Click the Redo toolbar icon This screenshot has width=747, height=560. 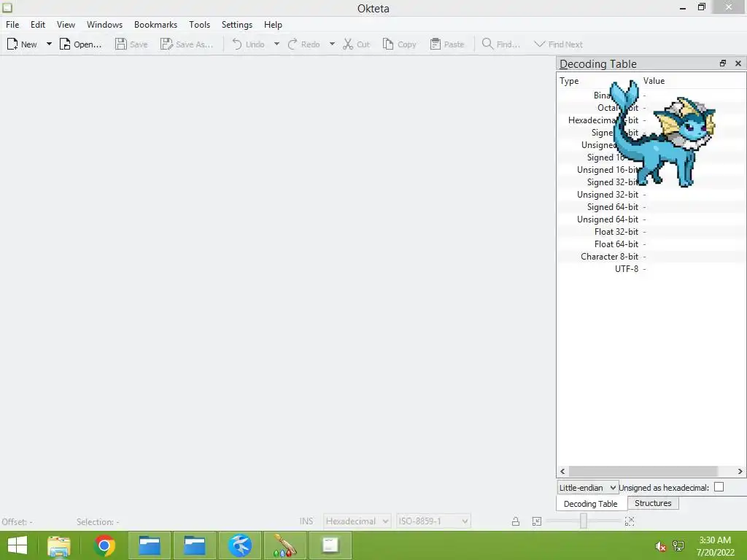(x=293, y=44)
